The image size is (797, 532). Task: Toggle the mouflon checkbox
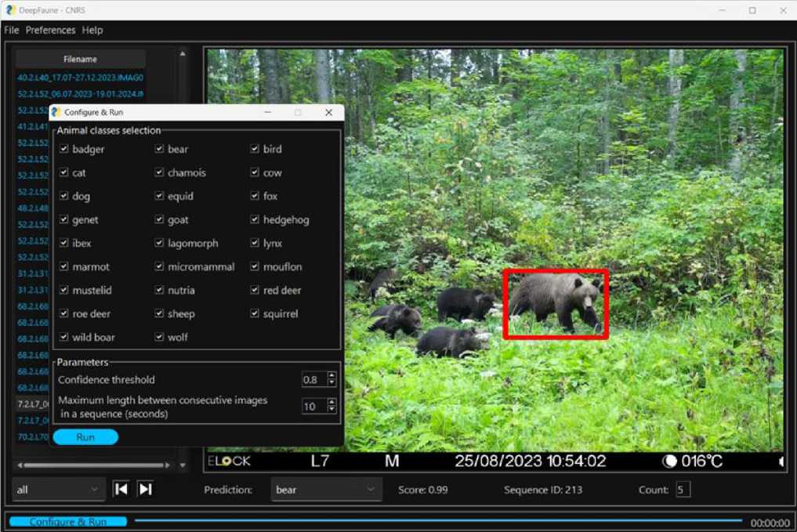click(x=255, y=266)
